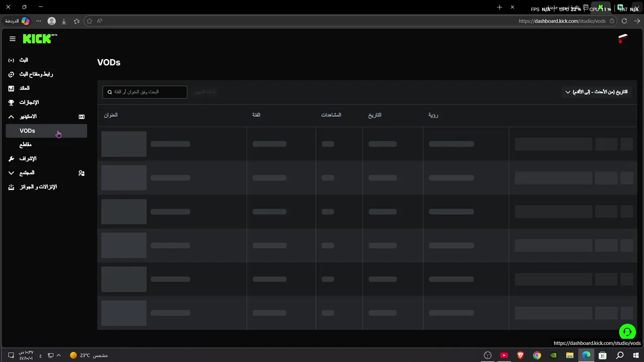This screenshot has width=644, height=362.
Task: Click the browser address bar URL
Action: click(562, 21)
